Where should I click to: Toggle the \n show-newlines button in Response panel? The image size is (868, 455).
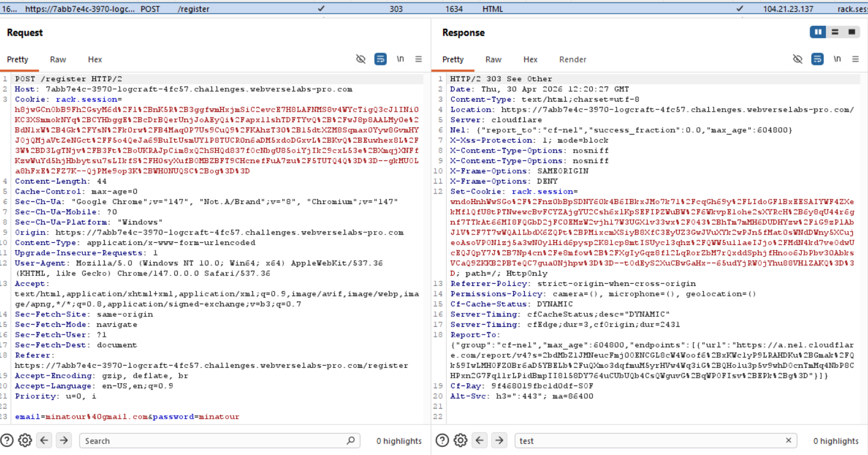838,59
